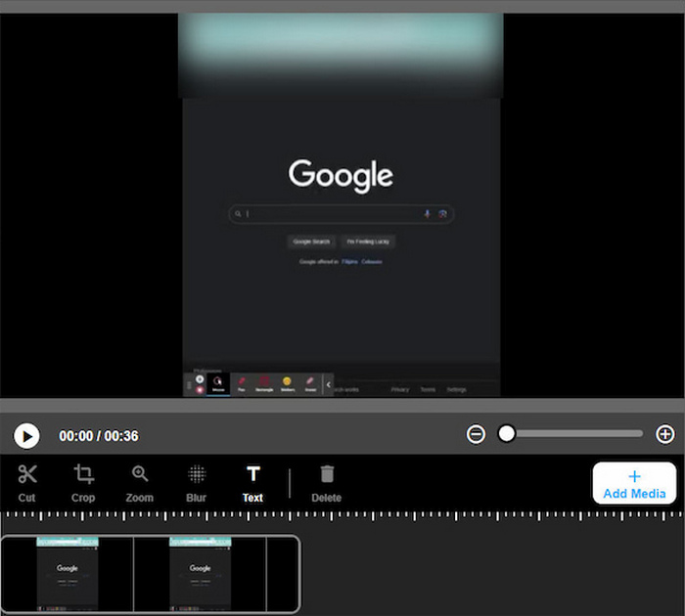Select the second clip thumbnail in timeline
Image resolution: width=685 pixels, height=616 pixels.
click(x=200, y=574)
